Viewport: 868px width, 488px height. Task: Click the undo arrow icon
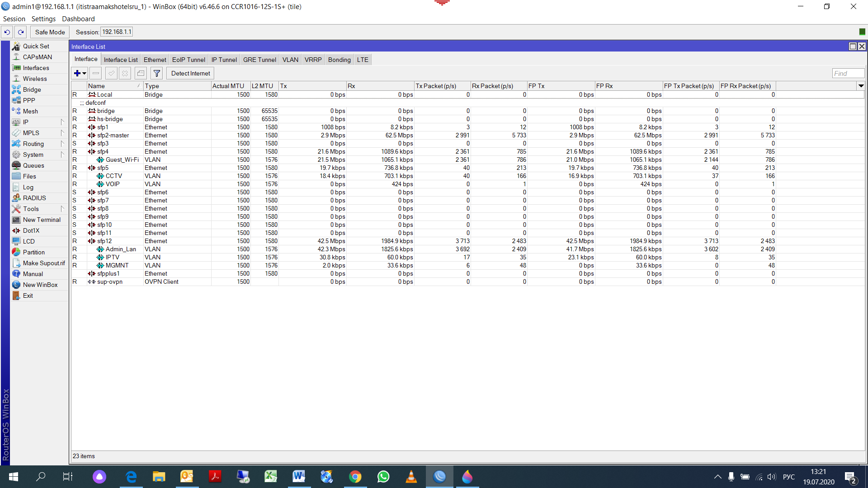point(7,32)
